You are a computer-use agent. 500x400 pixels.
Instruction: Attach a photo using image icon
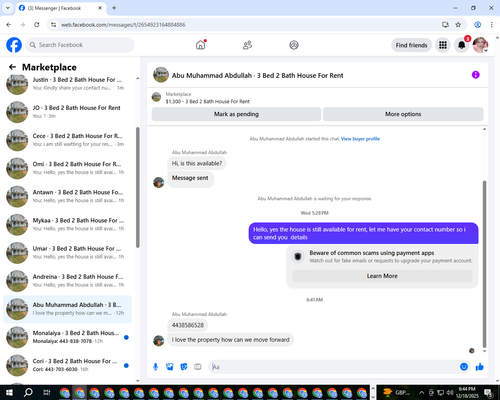pos(170,367)
